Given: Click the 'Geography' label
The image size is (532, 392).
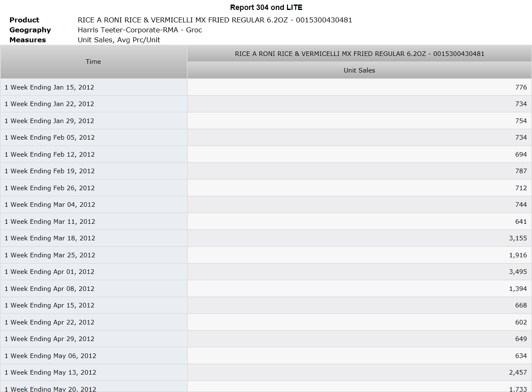Looking at the screenshot, I should [x=30, y=30].
